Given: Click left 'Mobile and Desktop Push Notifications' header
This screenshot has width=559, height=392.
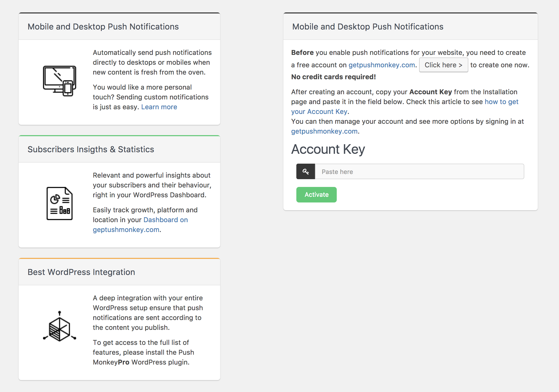Looking at the screenshot, I should [x=103, y=27].
